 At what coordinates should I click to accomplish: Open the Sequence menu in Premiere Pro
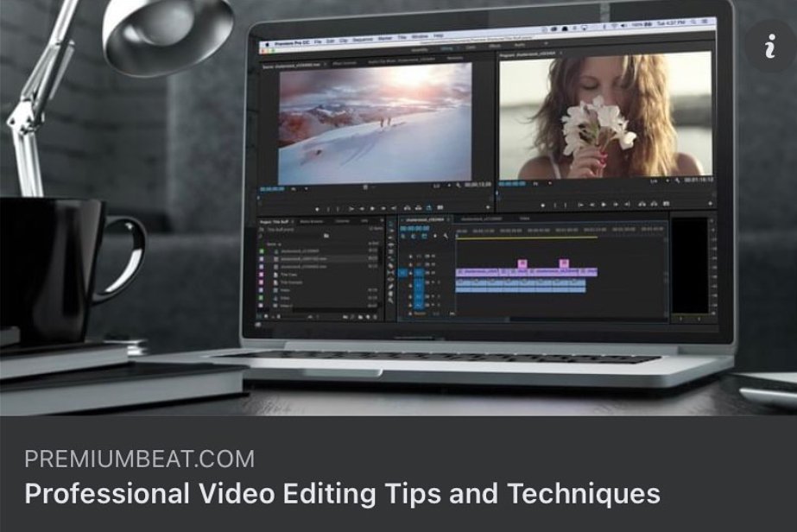363,39
